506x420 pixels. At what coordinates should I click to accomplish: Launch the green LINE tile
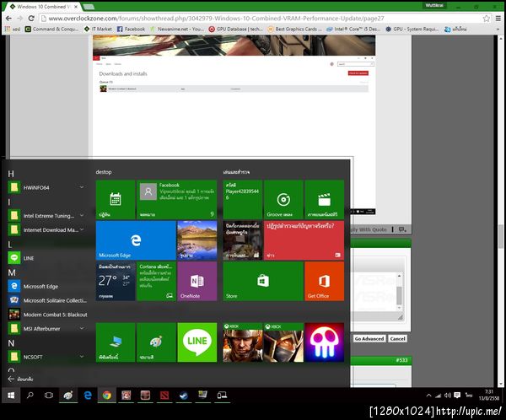[x=196, y=342]
